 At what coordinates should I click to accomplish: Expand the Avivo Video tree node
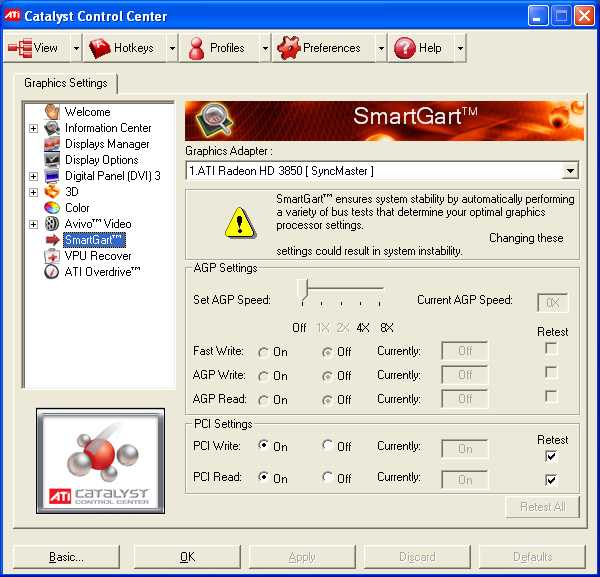34,224
